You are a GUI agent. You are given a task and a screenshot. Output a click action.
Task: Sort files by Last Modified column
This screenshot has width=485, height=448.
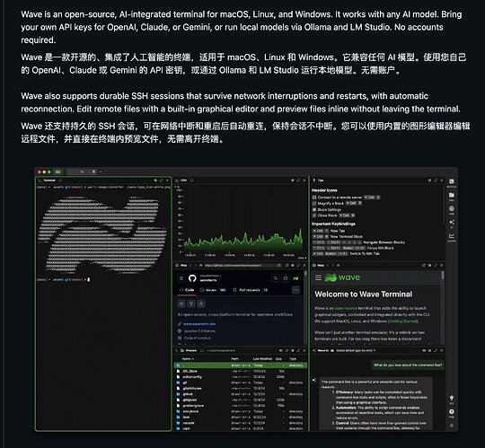tap(262, 358)
